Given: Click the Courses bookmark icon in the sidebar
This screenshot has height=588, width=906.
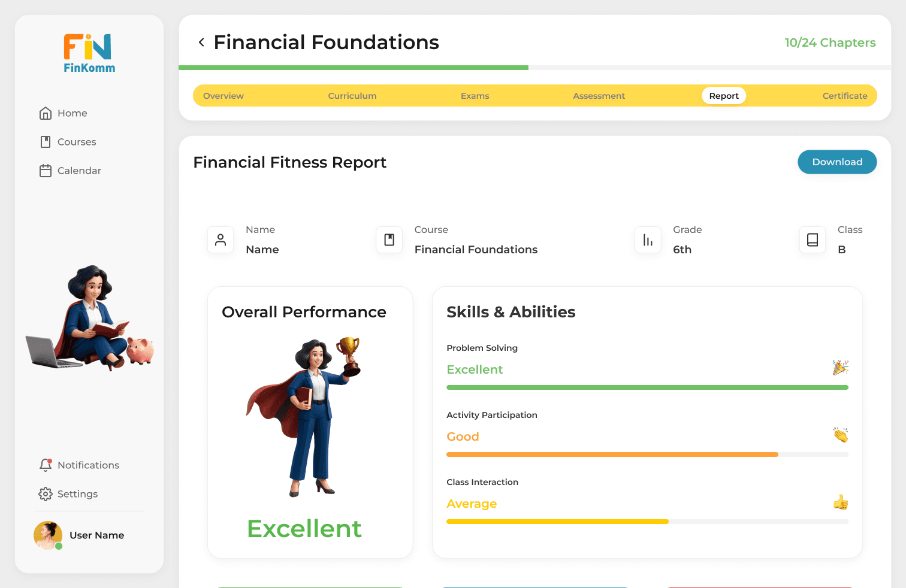Looking at the screenshot, I should pos(46,142).
